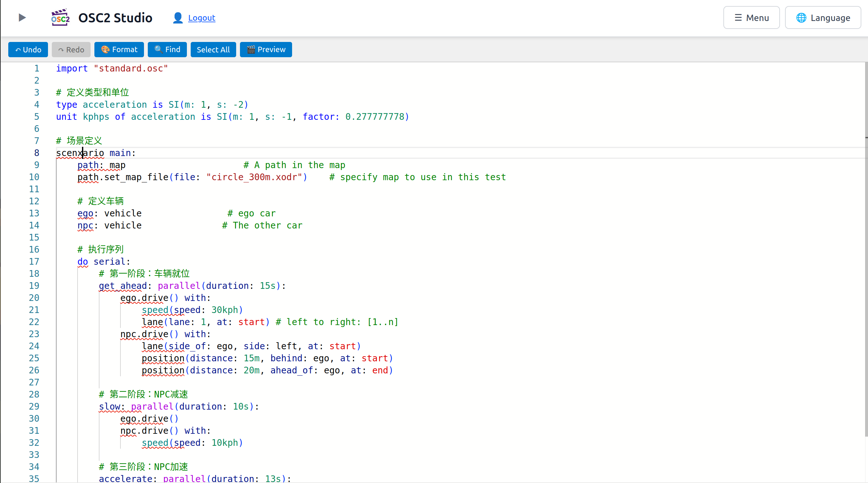868x483 pixels.
Task: Click "side_of" parameter on line 24
Action: [187, 346]
